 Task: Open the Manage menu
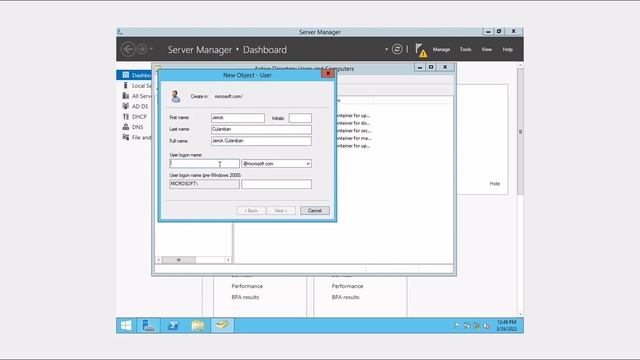pos(441,49)
